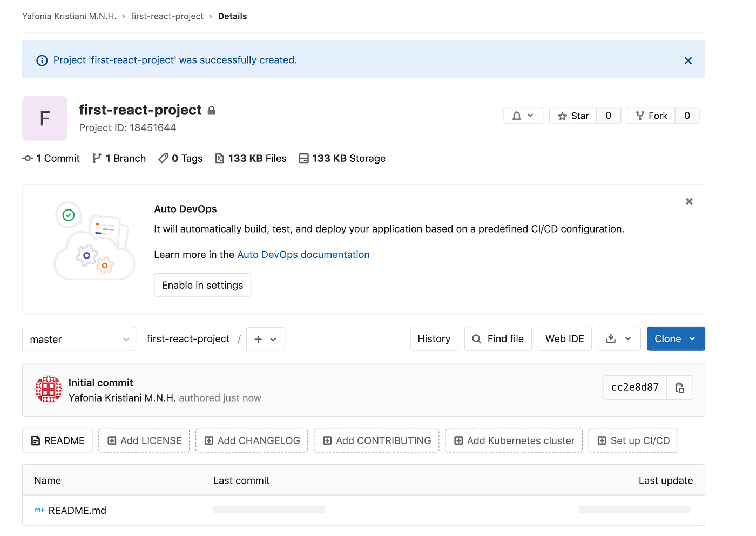Open Auto DevOps documentation link
The image size is (756, 536).
(303, 255)
